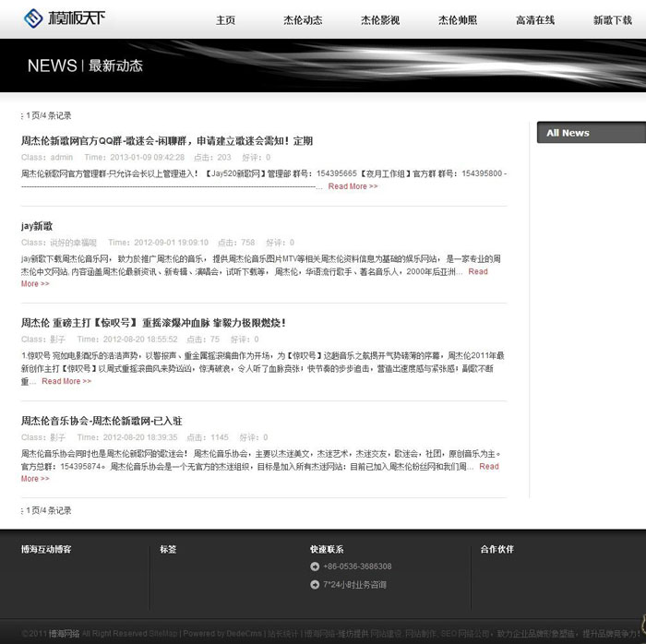
Task: Open the 杰伦动态 navigation item
Action: click(x=303, y=20)
